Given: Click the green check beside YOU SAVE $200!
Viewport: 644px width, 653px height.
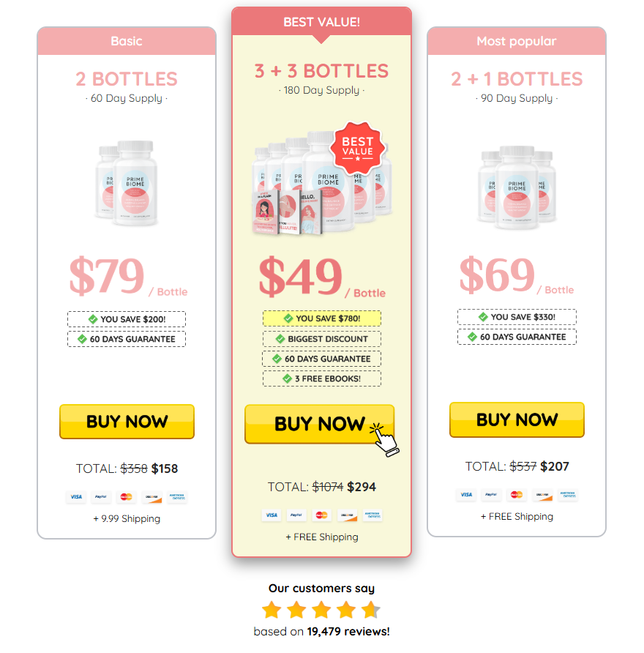Looking at the screenshot, I should click(93, 319).
